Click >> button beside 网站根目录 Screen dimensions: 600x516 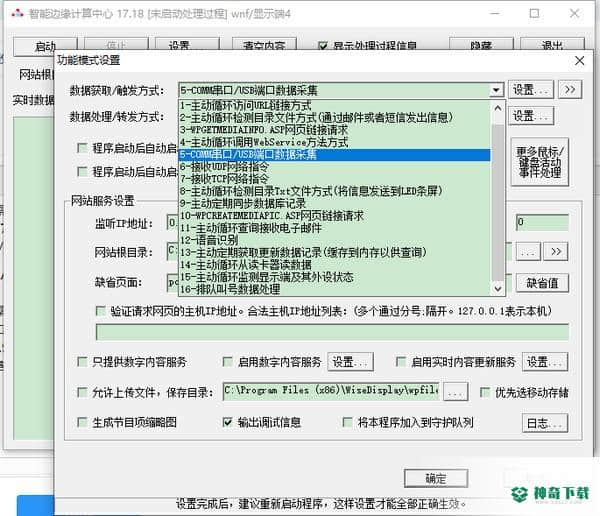tap(556, 252)
